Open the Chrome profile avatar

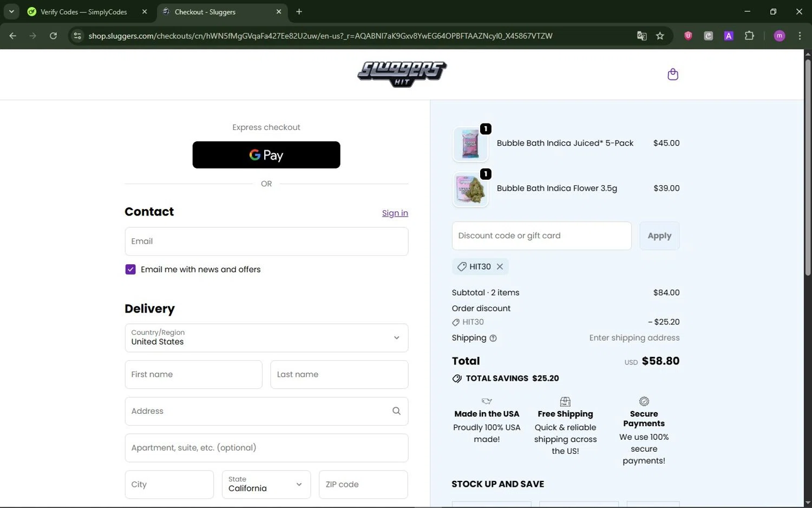click(x=780, y=36)
